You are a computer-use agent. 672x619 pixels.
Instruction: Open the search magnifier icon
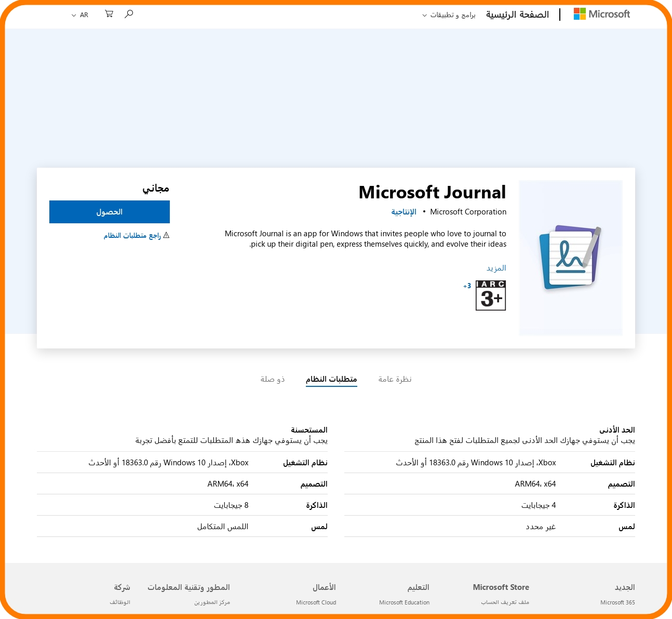pos(129,14)
